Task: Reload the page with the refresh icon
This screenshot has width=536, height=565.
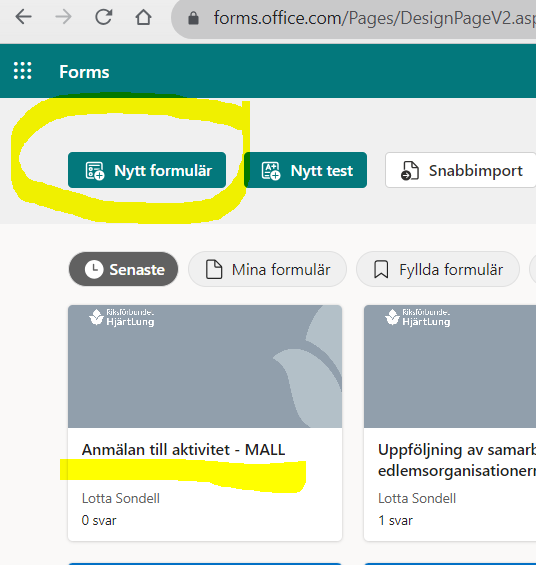Action: click(103, 17)
